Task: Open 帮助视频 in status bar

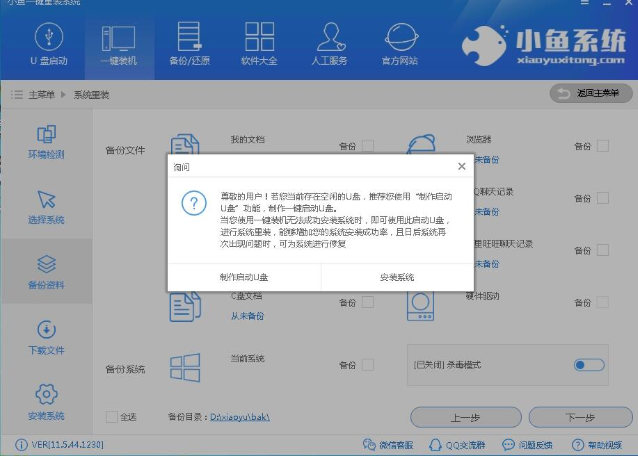Action: click(x=597, y=445)
